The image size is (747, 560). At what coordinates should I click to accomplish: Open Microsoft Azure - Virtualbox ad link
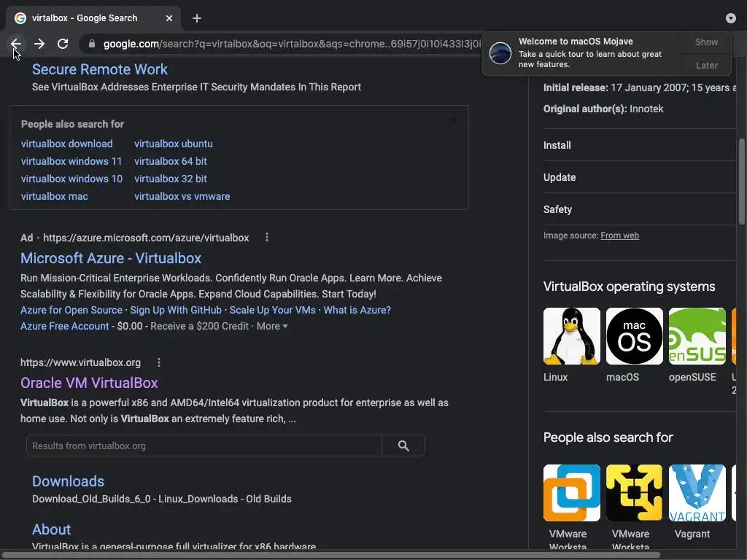pyautogui.click(x=111, y=258)
